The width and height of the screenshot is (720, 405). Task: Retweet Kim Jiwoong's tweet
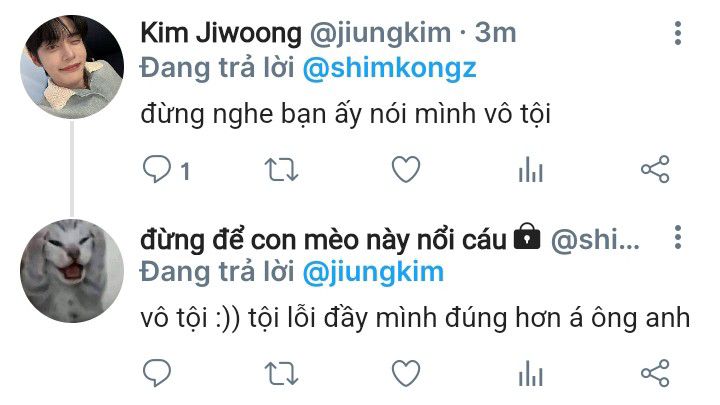[281, 169]
